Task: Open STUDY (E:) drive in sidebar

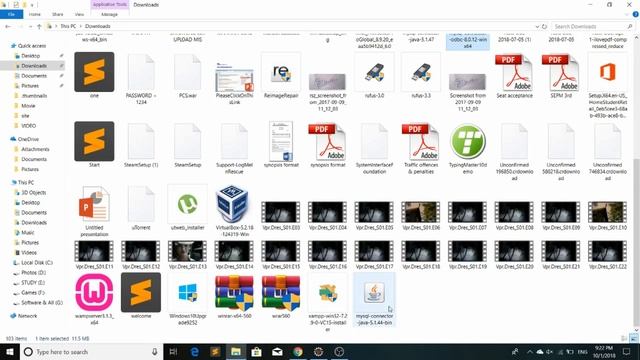Action: pos(33,282)
